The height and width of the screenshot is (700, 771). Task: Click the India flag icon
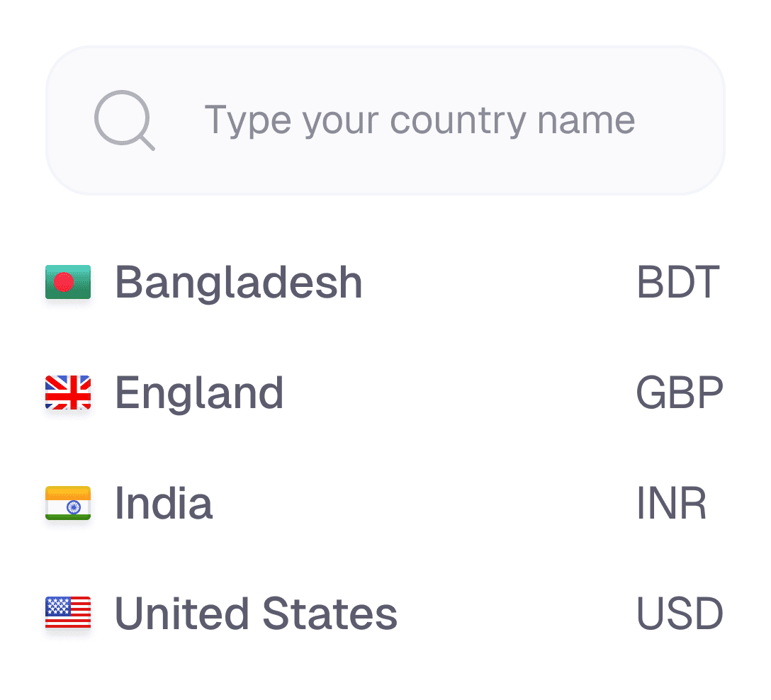pos(68,503)
